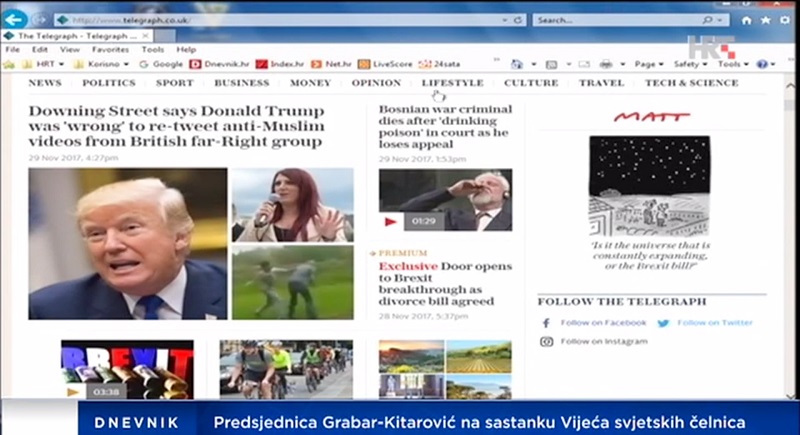
Task: Click the browser Forward arrow button
Action: pos(40,20)
